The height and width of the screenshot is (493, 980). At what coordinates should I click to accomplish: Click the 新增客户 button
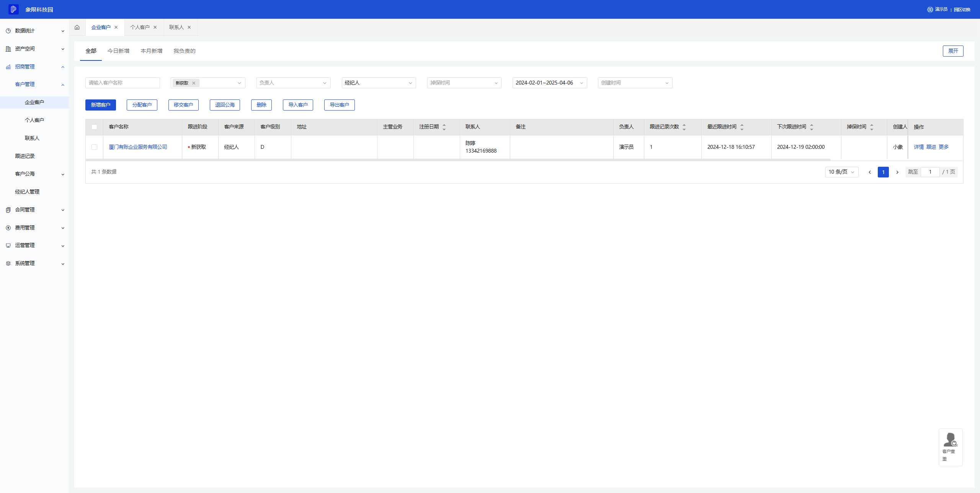[100, 105]
